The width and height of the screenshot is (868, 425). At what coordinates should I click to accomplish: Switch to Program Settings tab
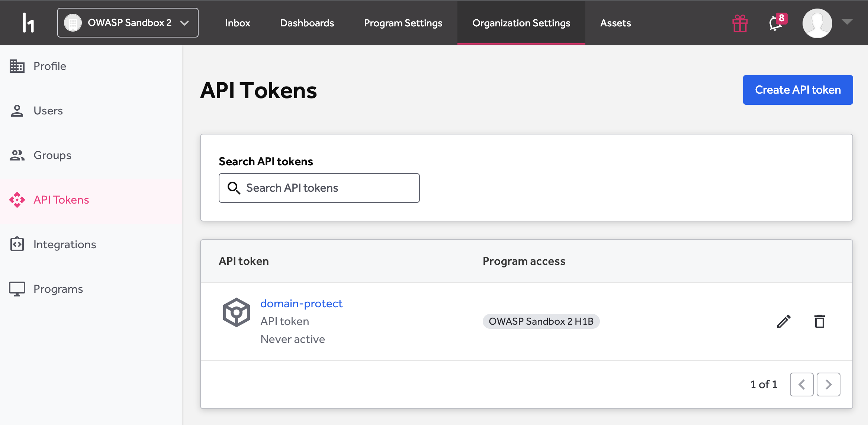point(403,23)
